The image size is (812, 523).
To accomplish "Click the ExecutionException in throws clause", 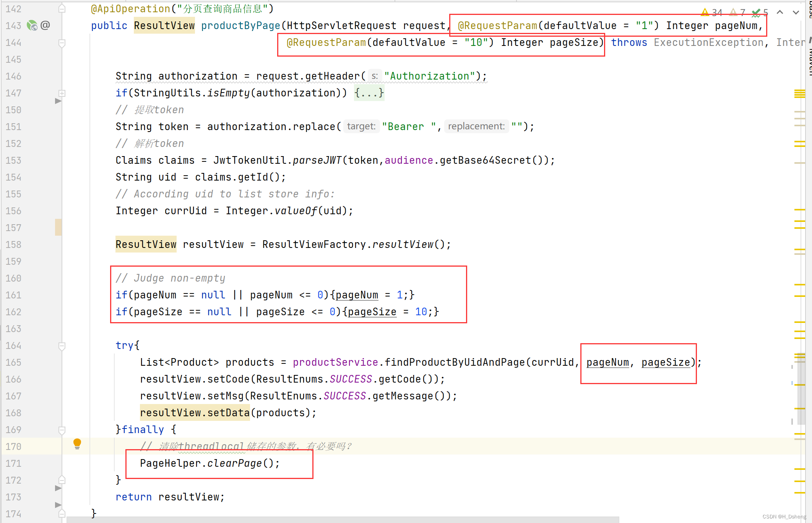I will pyautogui.click(x=708, y=42).
